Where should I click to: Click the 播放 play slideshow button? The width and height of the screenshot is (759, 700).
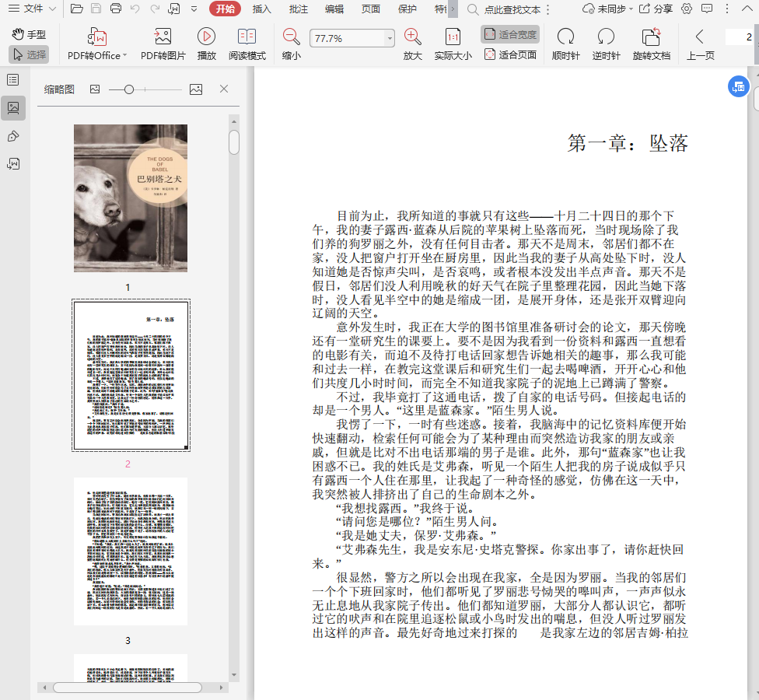[x=207, y=44]
